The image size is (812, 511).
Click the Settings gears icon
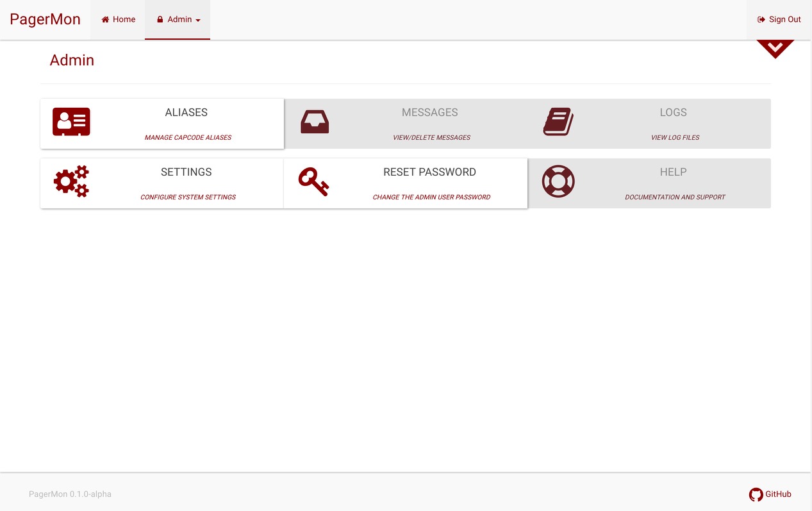71,181
